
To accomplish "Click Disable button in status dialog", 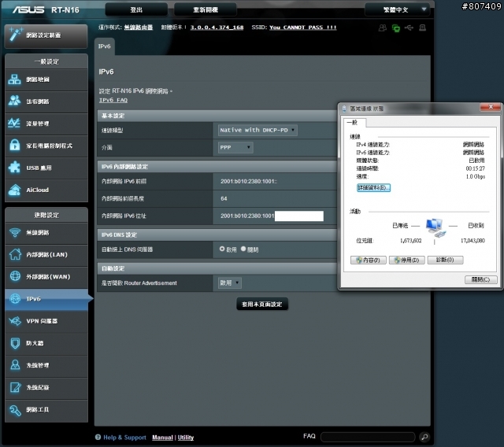I will coord(406,260).
